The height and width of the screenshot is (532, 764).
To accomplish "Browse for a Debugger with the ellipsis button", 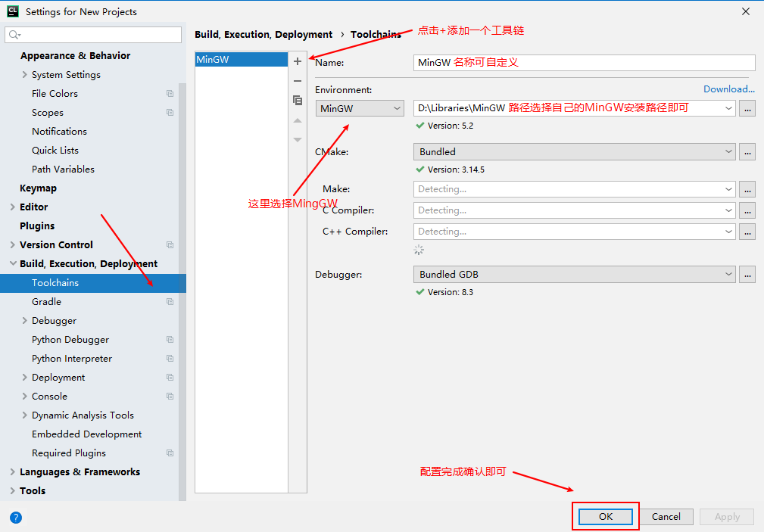I will (747, 274).
